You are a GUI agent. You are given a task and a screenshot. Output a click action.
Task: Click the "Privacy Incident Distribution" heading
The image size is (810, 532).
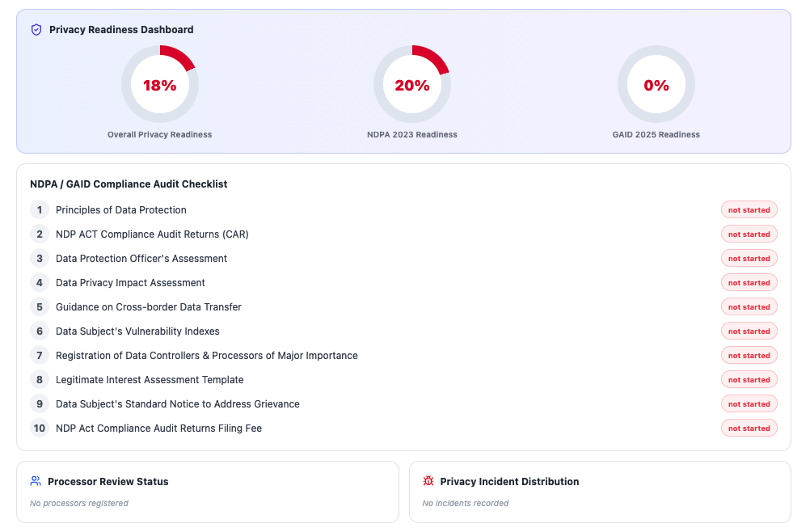509,482
